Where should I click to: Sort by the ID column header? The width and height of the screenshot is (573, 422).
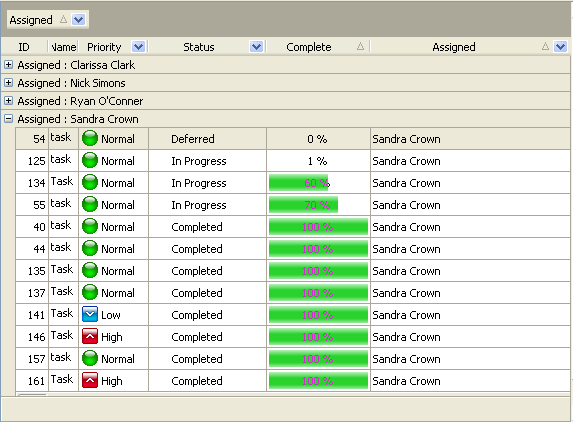24,47
